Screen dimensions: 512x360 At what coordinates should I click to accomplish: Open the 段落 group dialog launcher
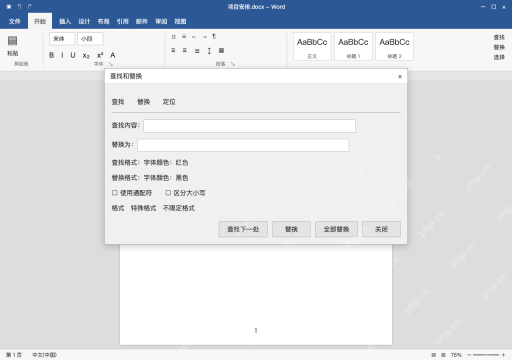point(233,64)
